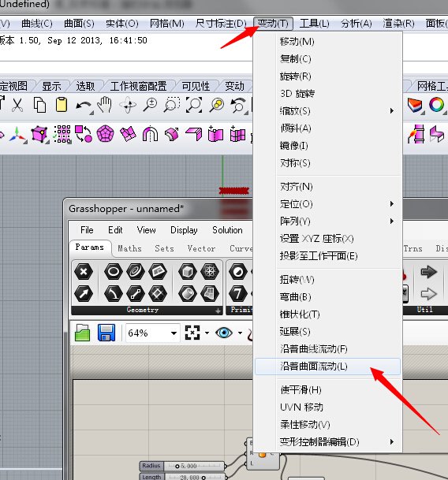Choose 弯曲(B) from transform menu
The width and height of the screenshot is (448, 480).
327,297
